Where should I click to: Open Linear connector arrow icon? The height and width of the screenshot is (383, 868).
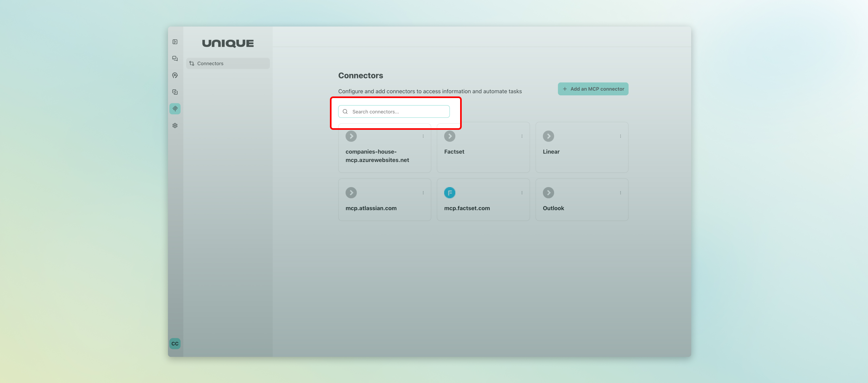coord(549,136)
